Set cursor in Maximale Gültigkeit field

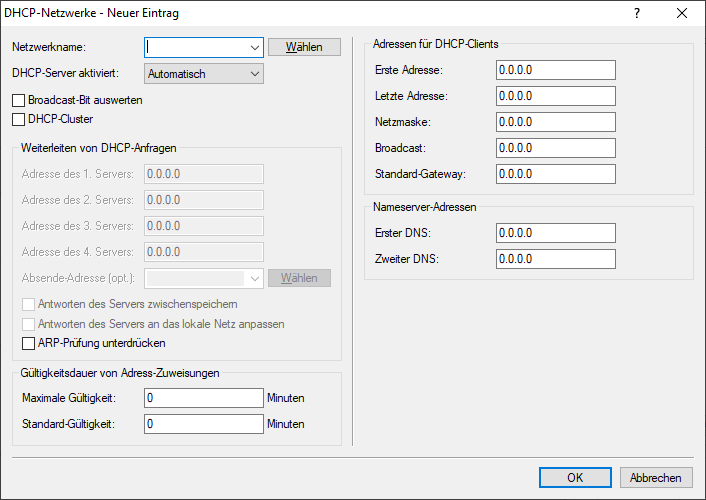(x=203, y=398)
